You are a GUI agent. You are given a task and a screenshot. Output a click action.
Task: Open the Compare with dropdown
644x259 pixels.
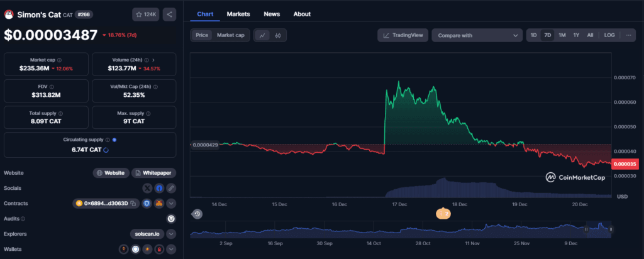[477, 35]
